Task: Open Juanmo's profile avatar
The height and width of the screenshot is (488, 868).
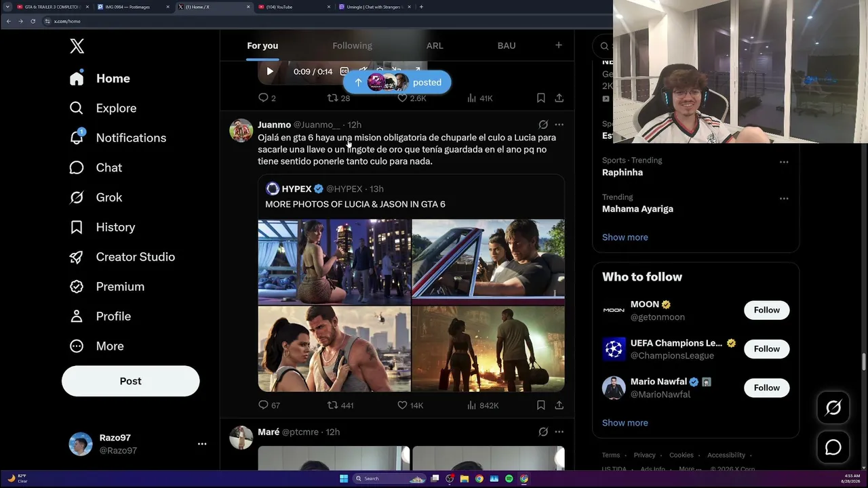Action: click(241, 130)
